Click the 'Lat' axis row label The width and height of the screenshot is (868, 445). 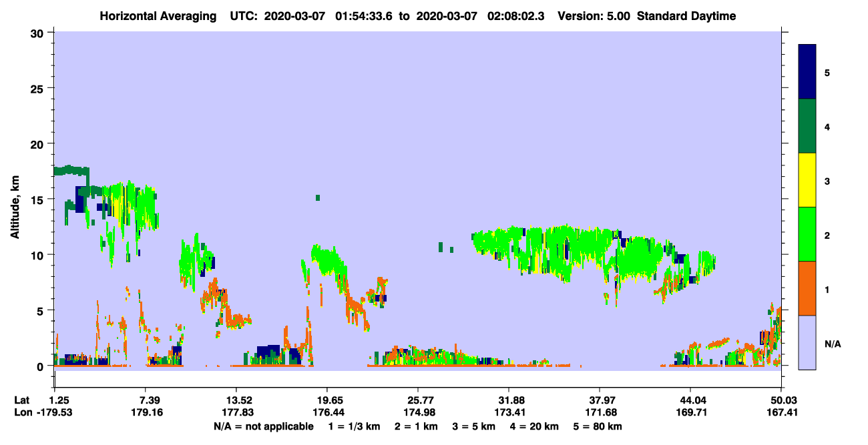[22, 400]
